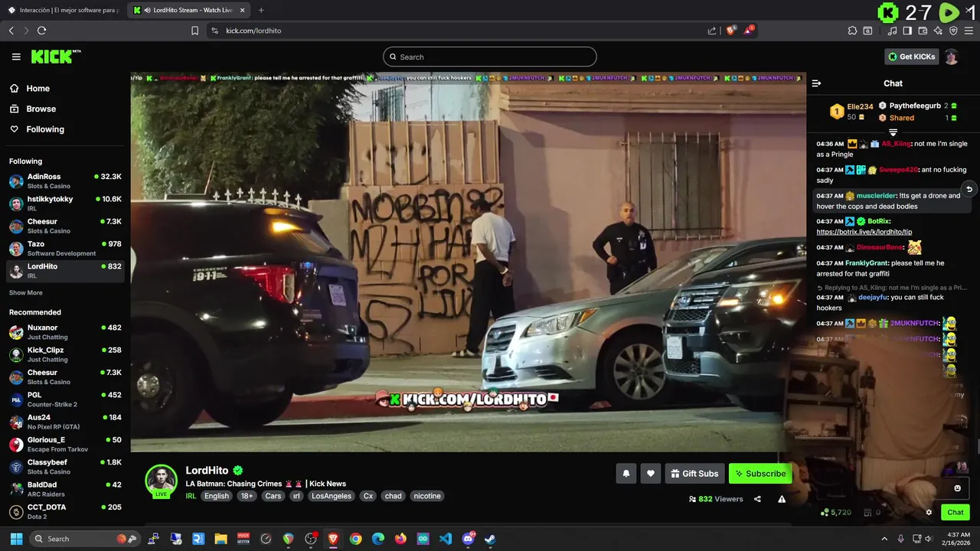The image size is (980, 551).
Task: Open BaldDad ARC Raiders channel
Action: (x=65, y=489)
